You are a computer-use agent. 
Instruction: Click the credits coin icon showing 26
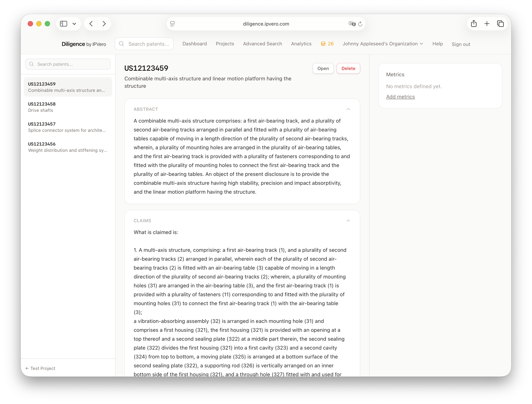323,44
